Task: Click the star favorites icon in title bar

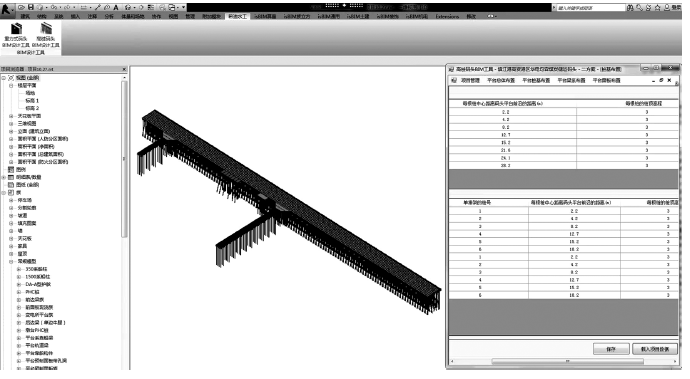Action: [657, 7]
